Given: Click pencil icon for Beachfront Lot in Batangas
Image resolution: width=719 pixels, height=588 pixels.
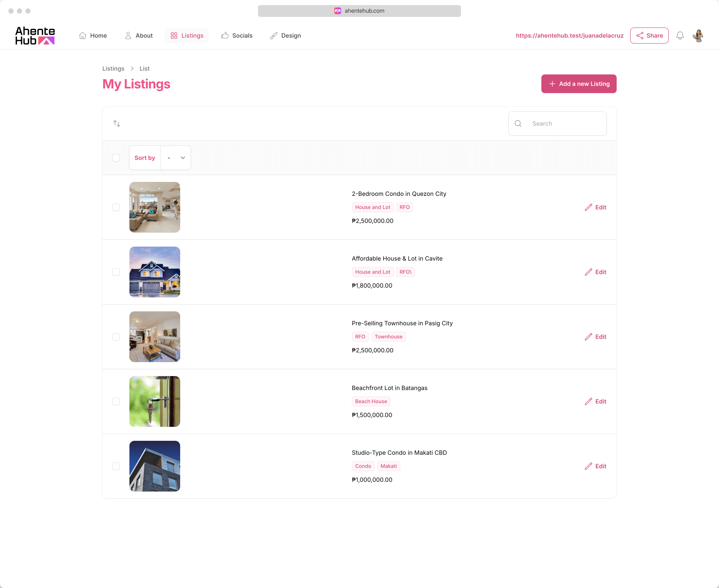Looking at the screenshot, I should (x=588, y=401).
